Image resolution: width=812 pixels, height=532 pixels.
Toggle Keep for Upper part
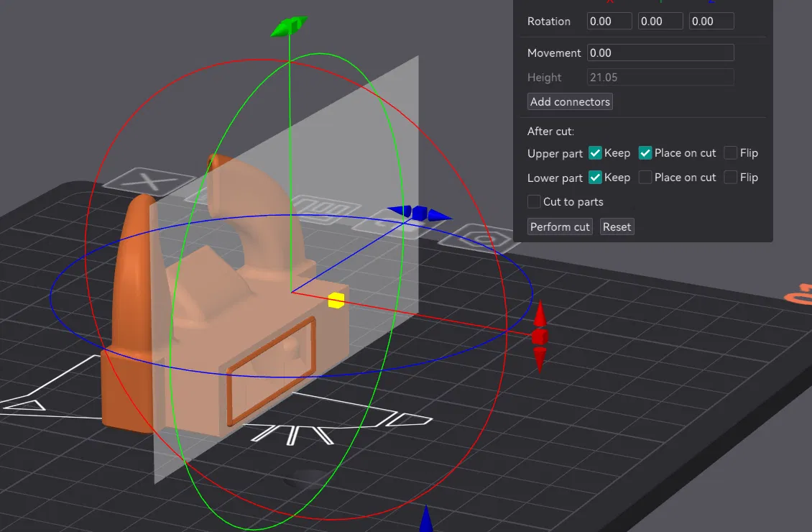point(595,153)
